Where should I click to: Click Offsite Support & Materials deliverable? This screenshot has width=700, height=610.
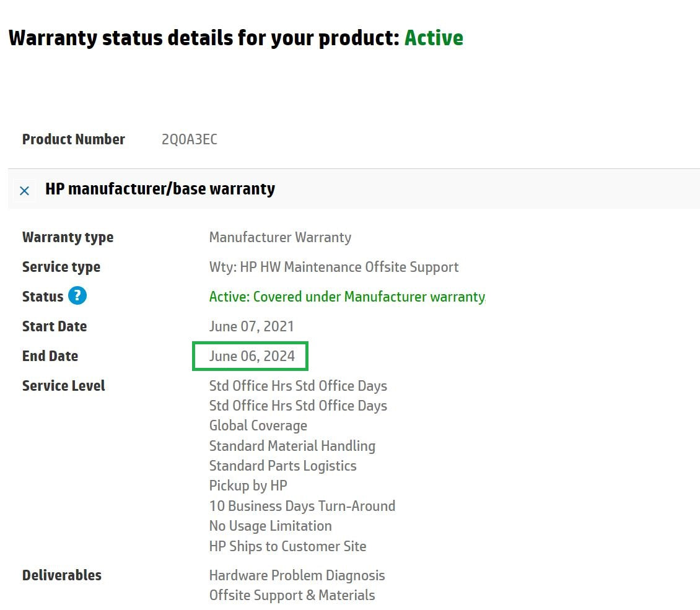pyautogui.click(x=292, y=595)
